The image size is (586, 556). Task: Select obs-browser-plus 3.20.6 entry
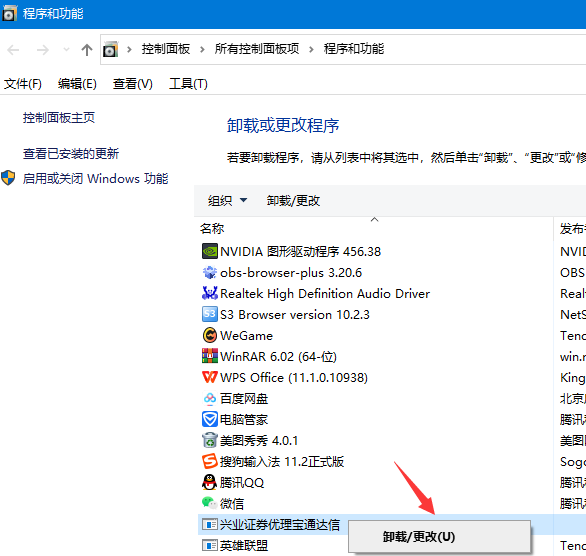291,272
